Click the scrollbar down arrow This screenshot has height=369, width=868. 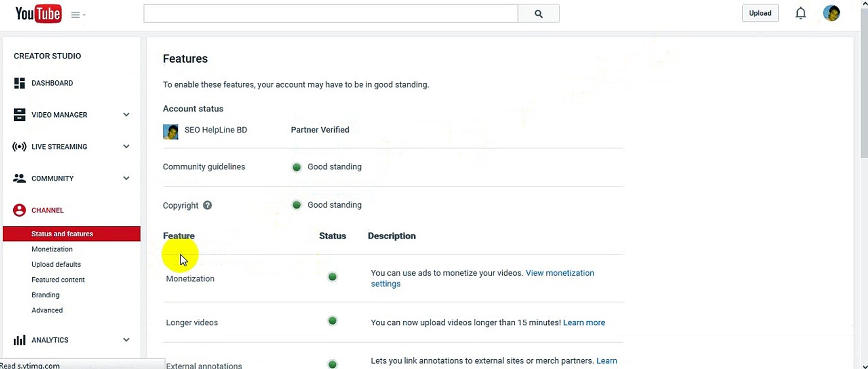point(864,365)
